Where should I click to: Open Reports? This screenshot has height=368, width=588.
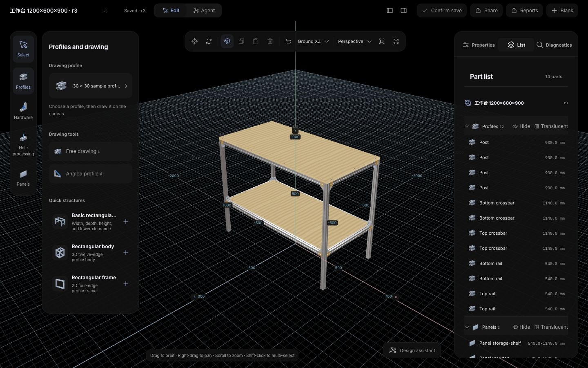coord(524,11)
